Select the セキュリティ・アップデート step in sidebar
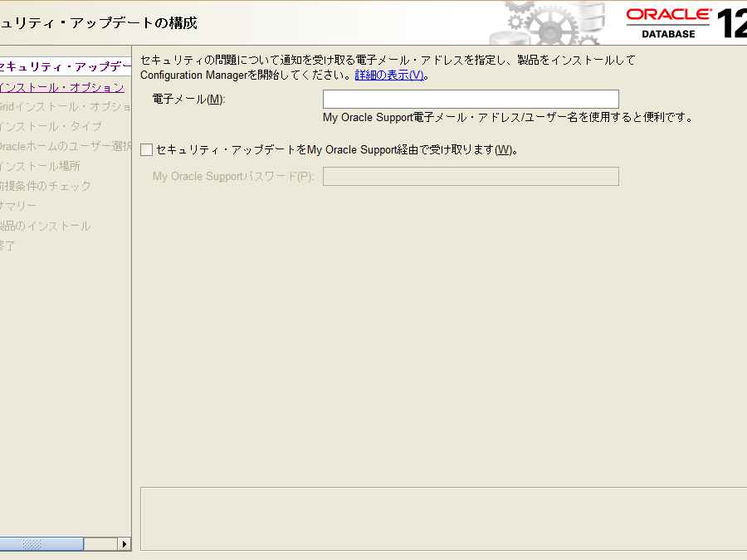This screenshot has width=747, height=560. [66, 67]
